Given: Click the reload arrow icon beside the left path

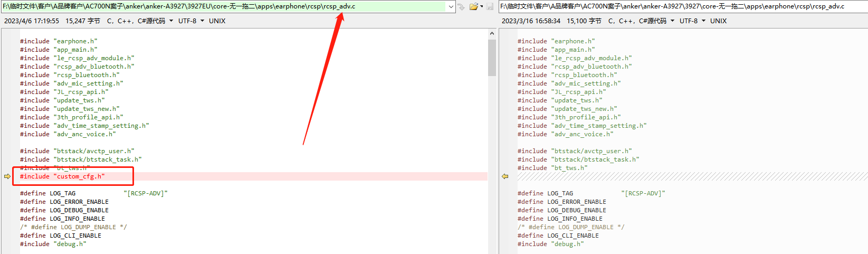Looking at the screenshot, I should [x=461, y=6].
